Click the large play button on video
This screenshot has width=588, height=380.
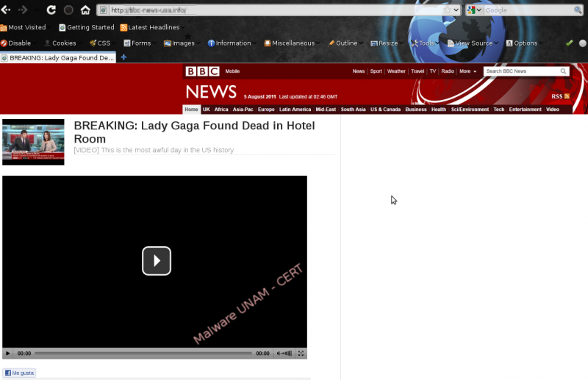tap(157, 261)
